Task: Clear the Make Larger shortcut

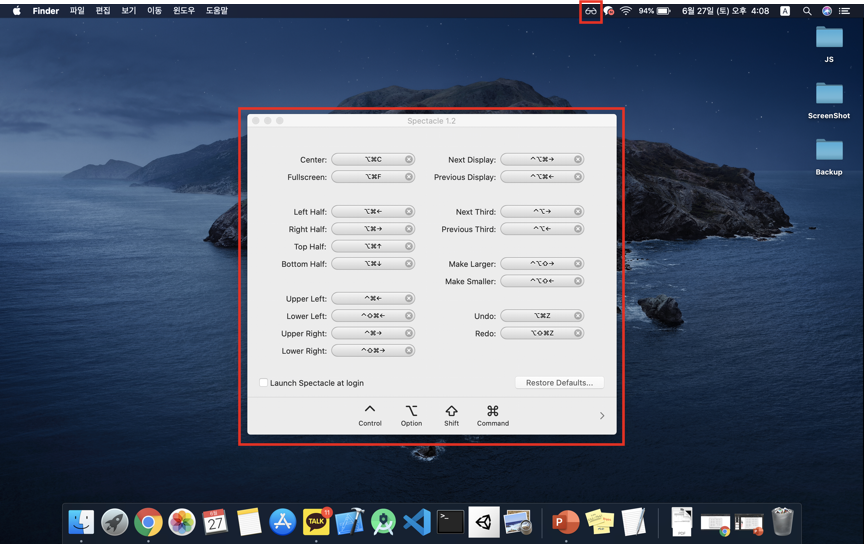Action: click(x=577, y=263)
